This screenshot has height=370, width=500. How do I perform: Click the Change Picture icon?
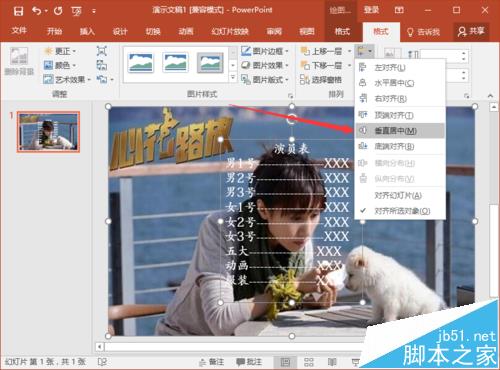pyautogui.click(x=102, y=65)
